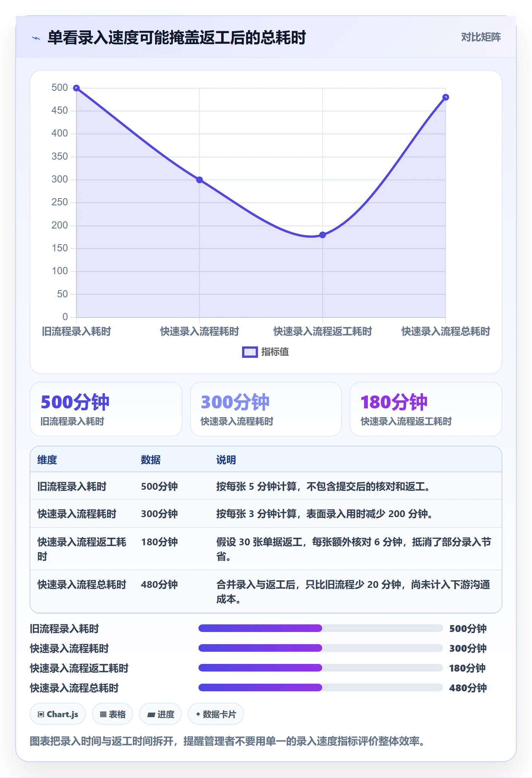Image resolution: width=532 pixels, height=778 pixels.
Task: Click the 说明 column header
Action: [x=226, y=460]
